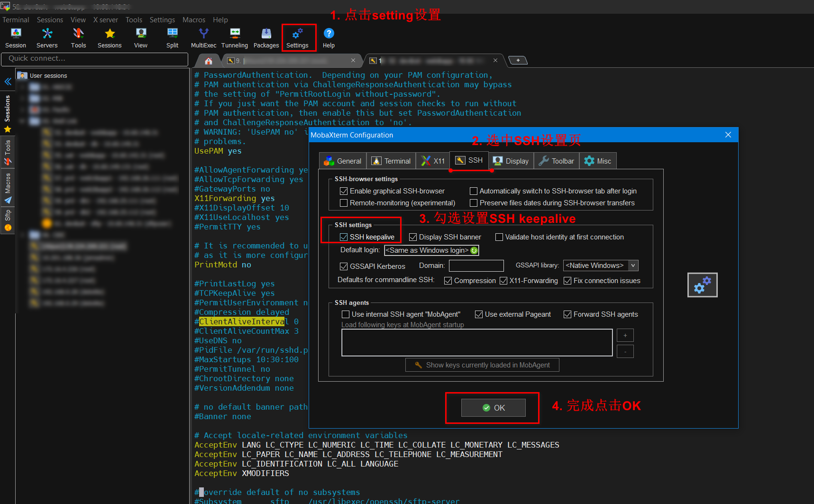Toggle Enable graphical SSH-browser checkbox
This screenshot has width=814, height=504.
click(x=344, y=191)
